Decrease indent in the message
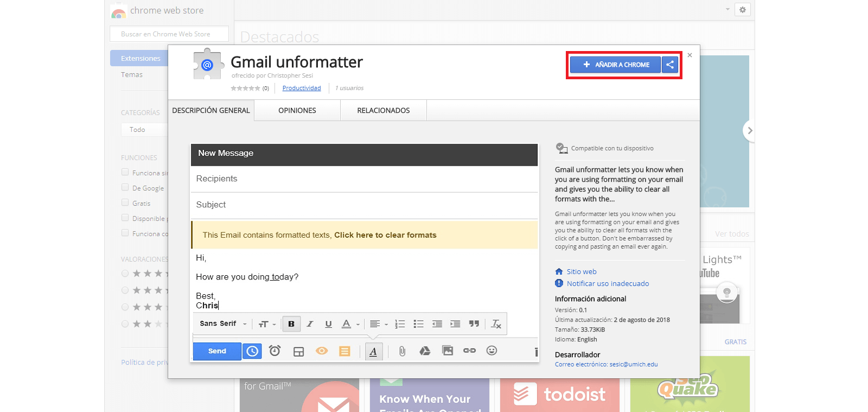Viewport: 868px width, 412px height. point(437,324)
